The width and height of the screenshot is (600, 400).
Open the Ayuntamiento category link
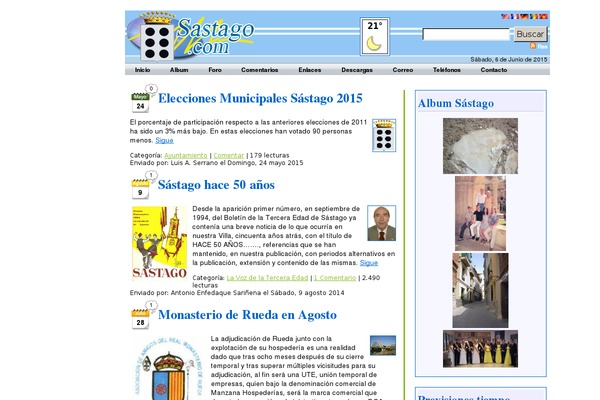186,155
